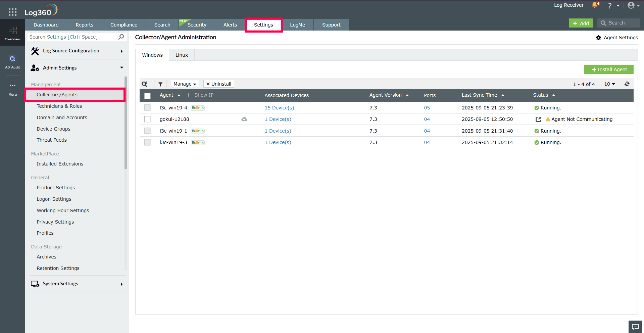The image size is (644, 333).
Task: Collapse Admin Settings section arrow
Action: [x=121, y=68]
